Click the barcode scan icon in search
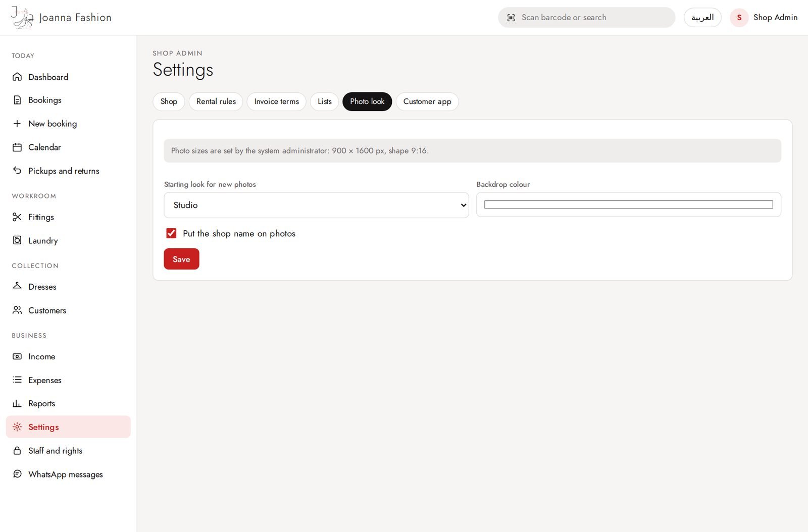 click(511, 18)
